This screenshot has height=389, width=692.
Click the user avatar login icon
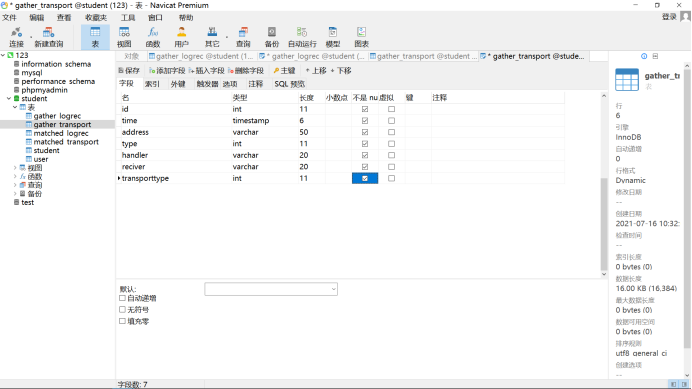tap(685, 17)
